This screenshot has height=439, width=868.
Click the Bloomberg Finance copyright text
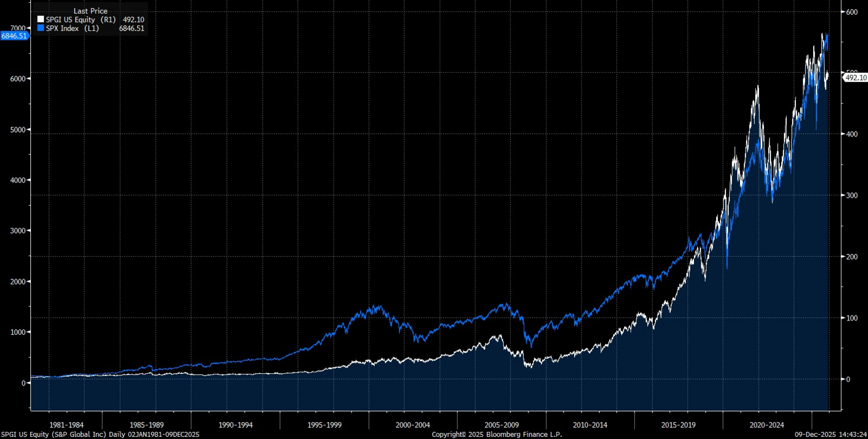pos(497,434)
